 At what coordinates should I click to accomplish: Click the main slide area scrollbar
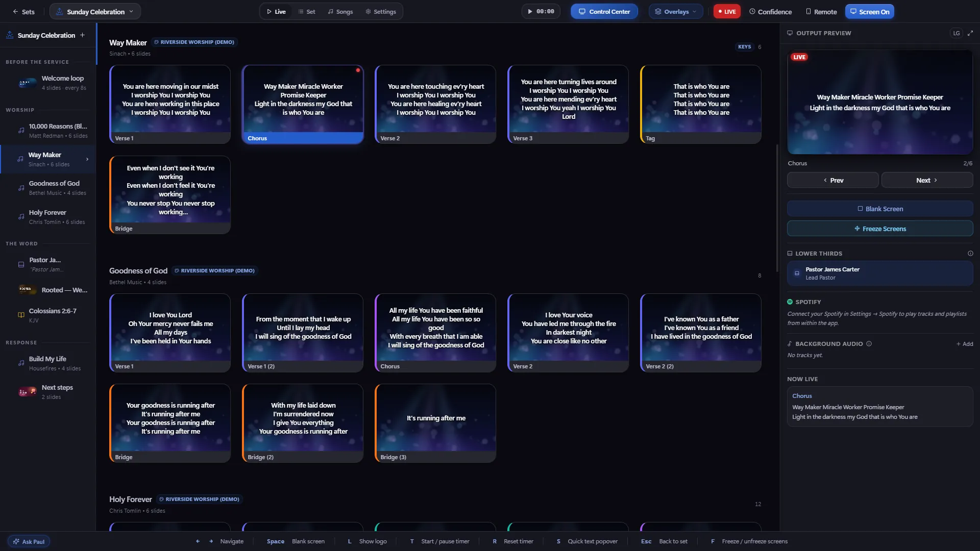click(777, 208)
